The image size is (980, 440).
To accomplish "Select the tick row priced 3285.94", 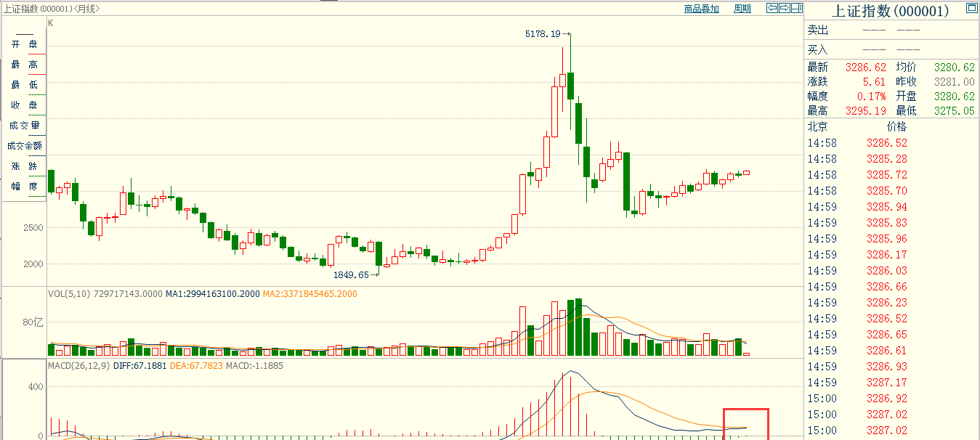I will [892, 206].
